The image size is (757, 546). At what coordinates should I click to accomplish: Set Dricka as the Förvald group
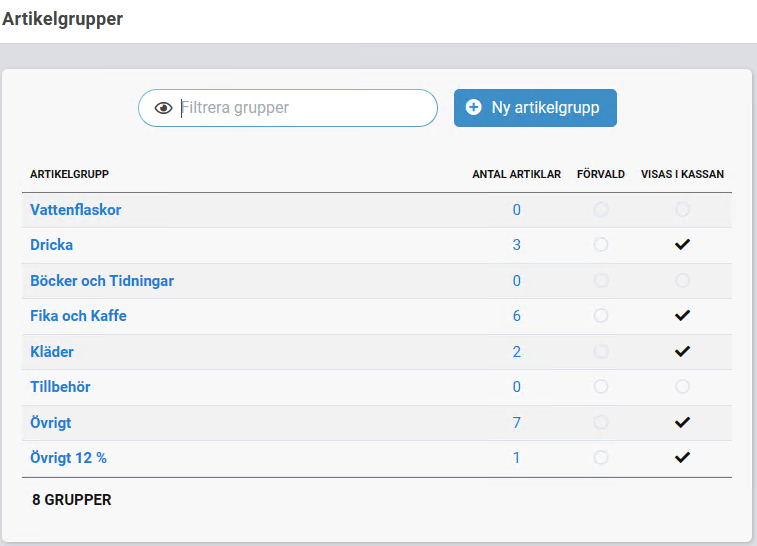[601, 245]
